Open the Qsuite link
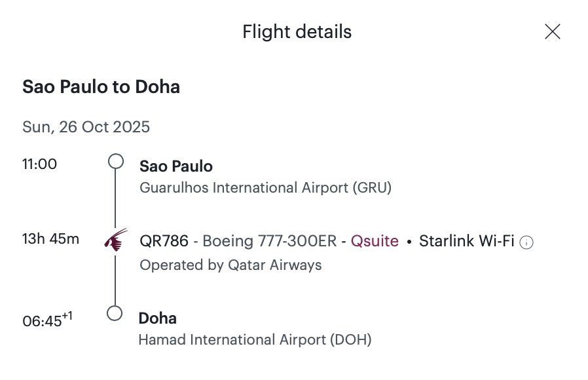The height and width of the screenshot is (380, 588). pos(375,241)
